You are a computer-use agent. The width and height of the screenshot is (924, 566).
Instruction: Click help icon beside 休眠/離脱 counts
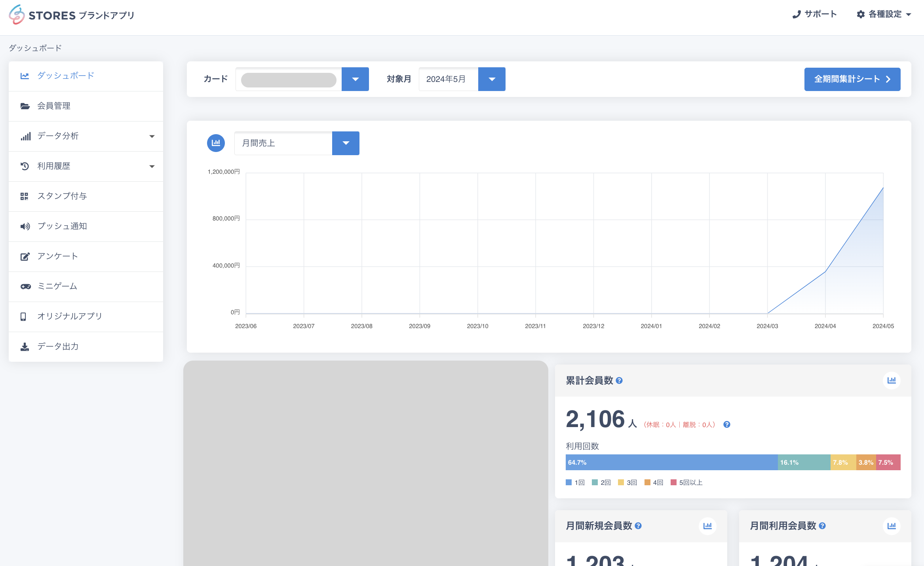coord(726,425)
